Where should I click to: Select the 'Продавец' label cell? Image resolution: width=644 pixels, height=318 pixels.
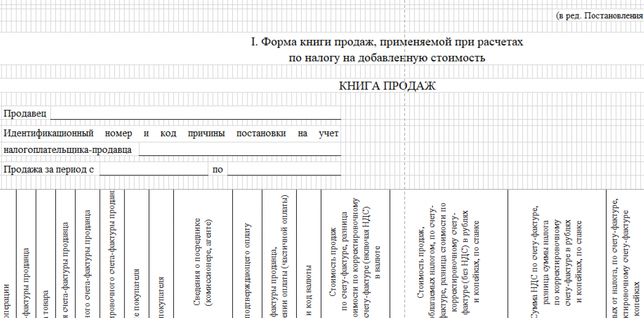pyautogui.click(x=25, y=114)
